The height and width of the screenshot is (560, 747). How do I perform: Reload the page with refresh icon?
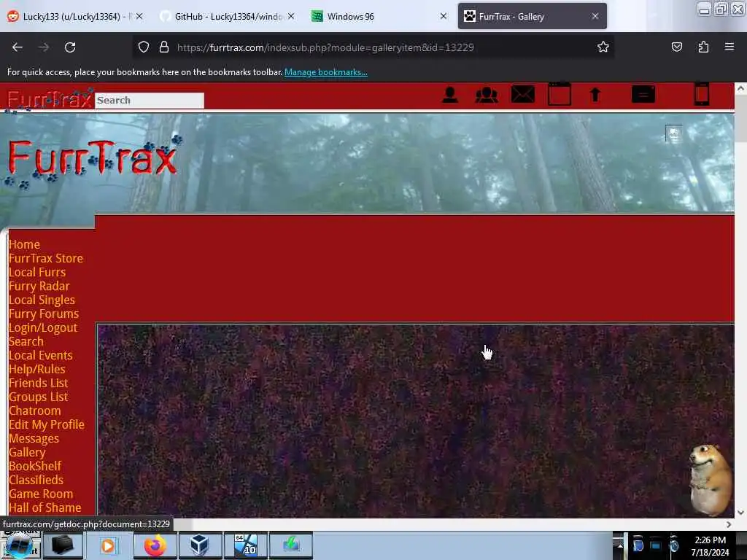70,47
